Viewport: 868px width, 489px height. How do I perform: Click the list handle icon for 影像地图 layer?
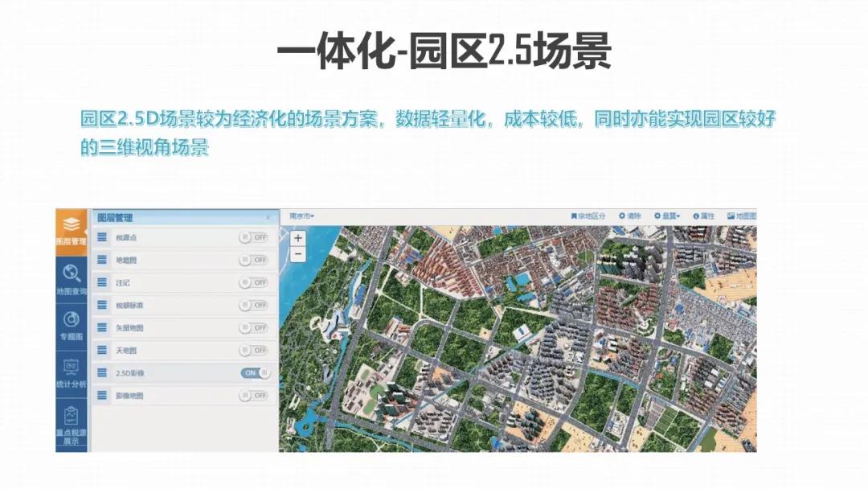click(102, 396)
